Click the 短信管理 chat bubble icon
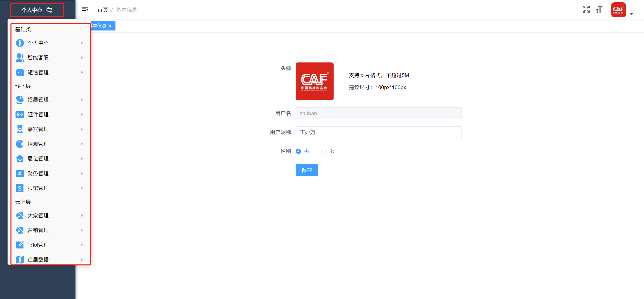 (20, 73)
